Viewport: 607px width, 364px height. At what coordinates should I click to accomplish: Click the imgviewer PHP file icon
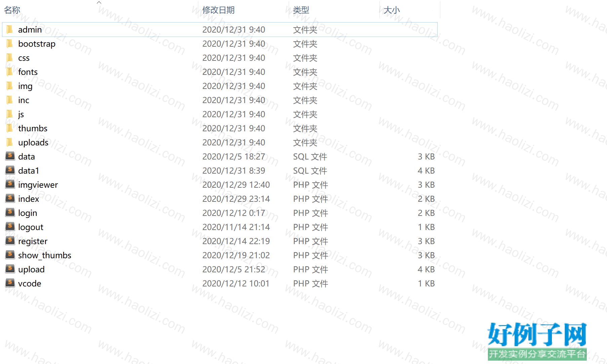10,184
